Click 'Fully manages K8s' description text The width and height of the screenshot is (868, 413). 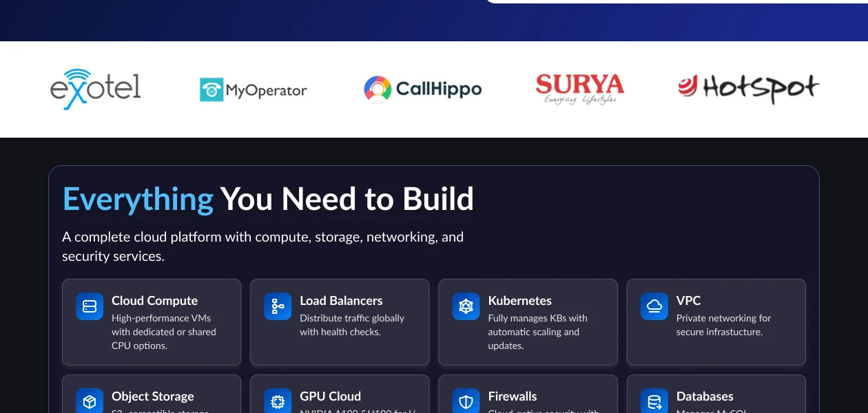(537, 332)
